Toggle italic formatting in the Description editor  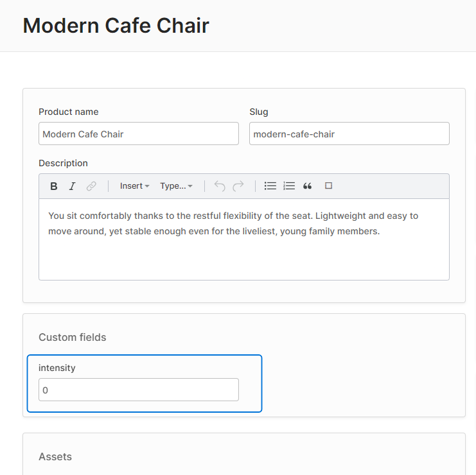pyautogui.click(x=73, y=186)
